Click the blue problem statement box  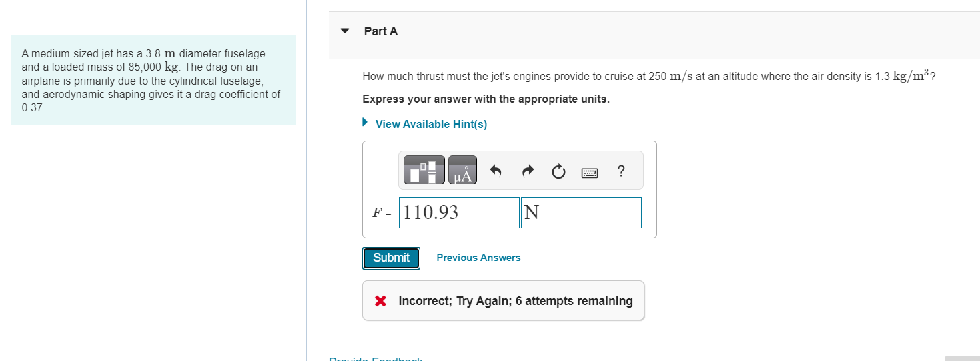coord(153,80)
